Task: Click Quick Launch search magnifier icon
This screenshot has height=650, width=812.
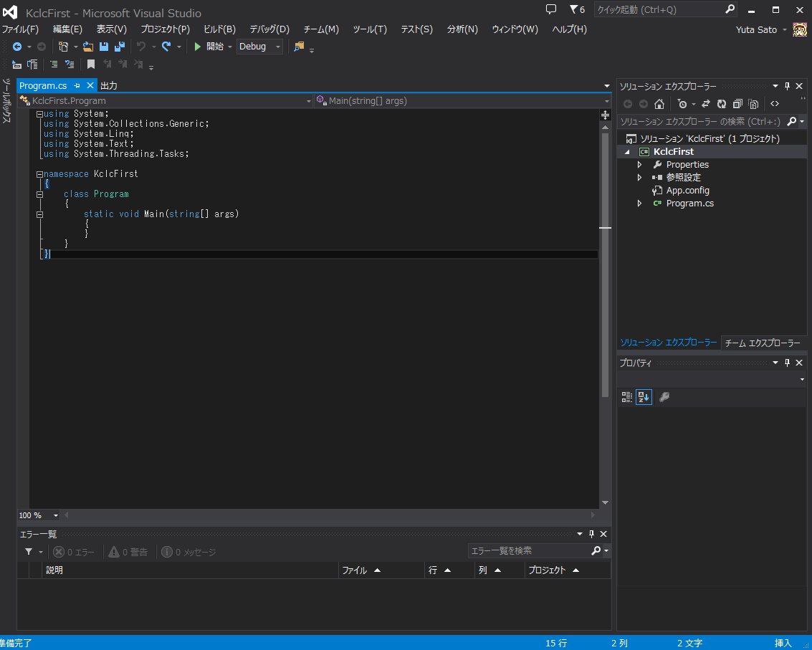Action: click(730, 9)
